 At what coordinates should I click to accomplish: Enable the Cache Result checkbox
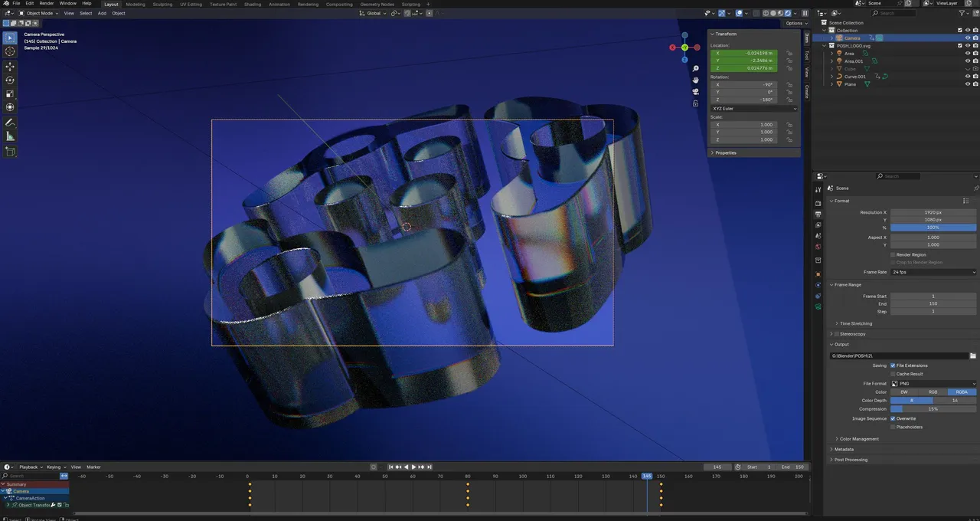pyautogui.click(x=893, y=374)
